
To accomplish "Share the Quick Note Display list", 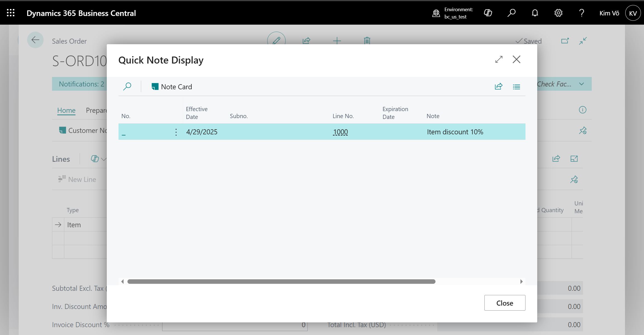I will [499, 86].
